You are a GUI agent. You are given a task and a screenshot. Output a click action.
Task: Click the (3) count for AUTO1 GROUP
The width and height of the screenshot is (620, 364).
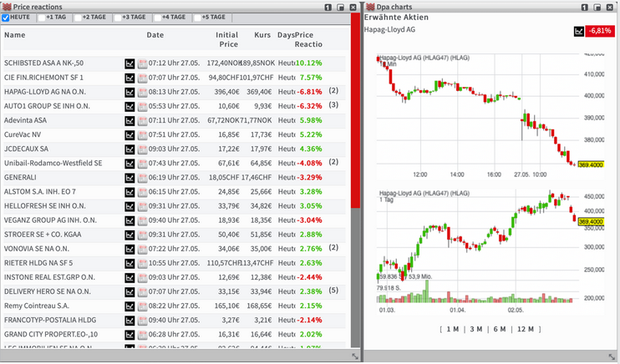tap(333, 105)
